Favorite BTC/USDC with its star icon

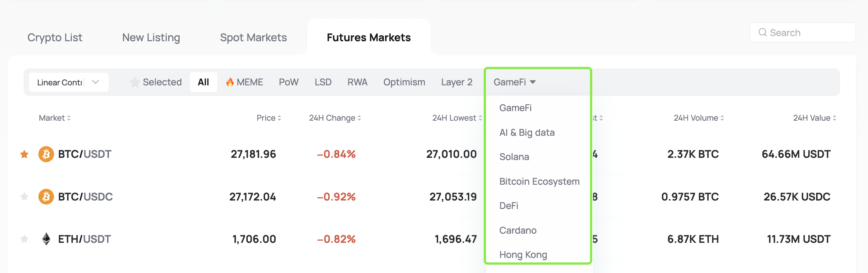coord(24,196)
